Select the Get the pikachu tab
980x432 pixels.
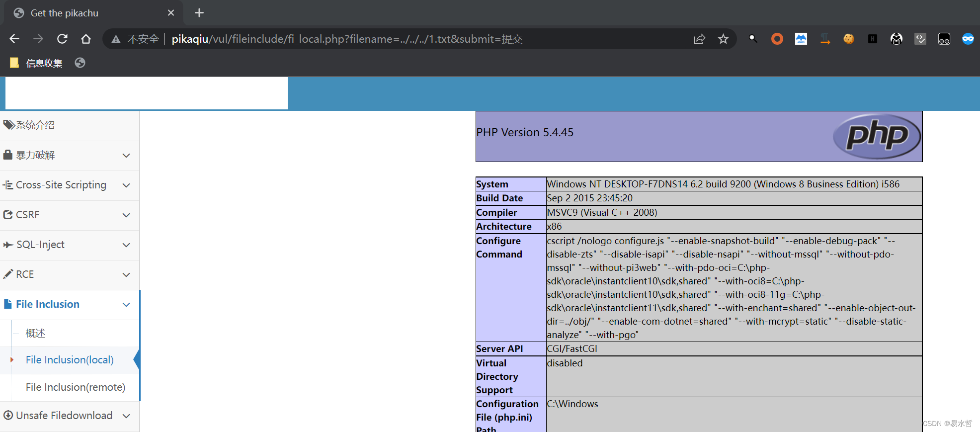pos(93,13)
